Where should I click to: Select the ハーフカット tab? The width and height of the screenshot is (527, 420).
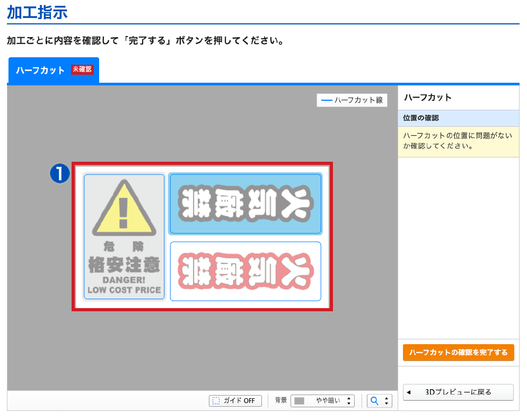[40, 70]
